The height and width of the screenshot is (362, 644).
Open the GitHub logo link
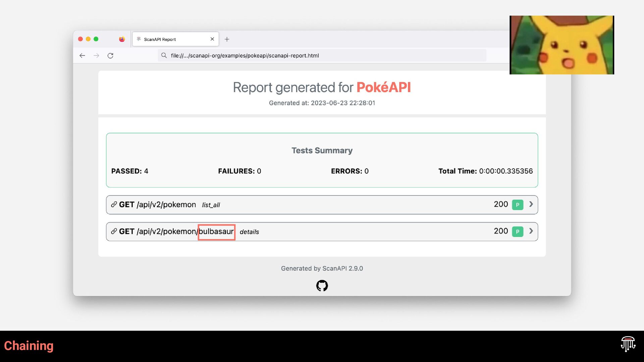322,286
